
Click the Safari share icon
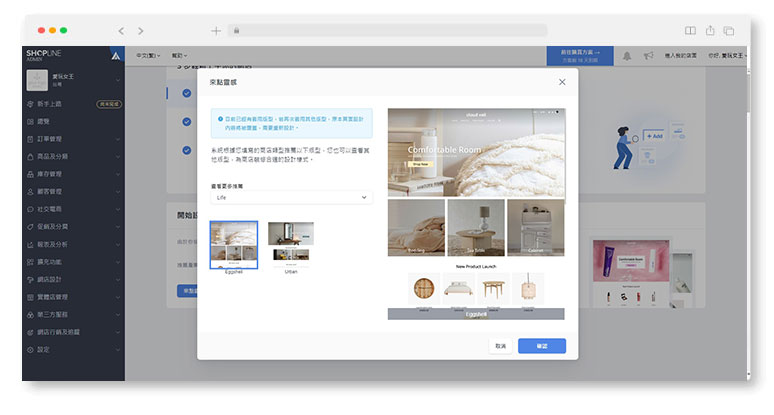coord(710,31)
